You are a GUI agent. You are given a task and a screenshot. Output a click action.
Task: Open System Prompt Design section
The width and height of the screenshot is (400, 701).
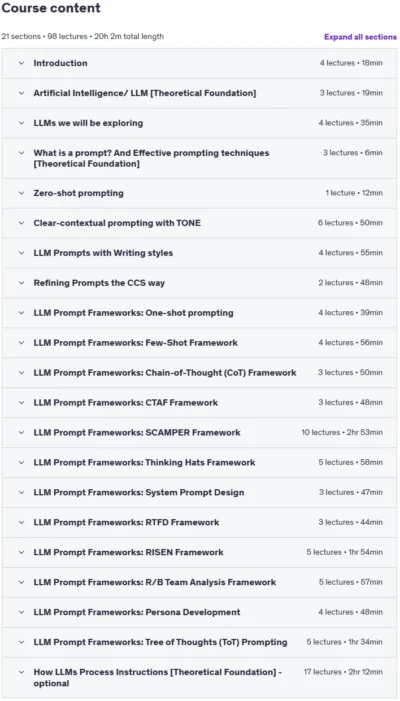click(x=139, y=493)
